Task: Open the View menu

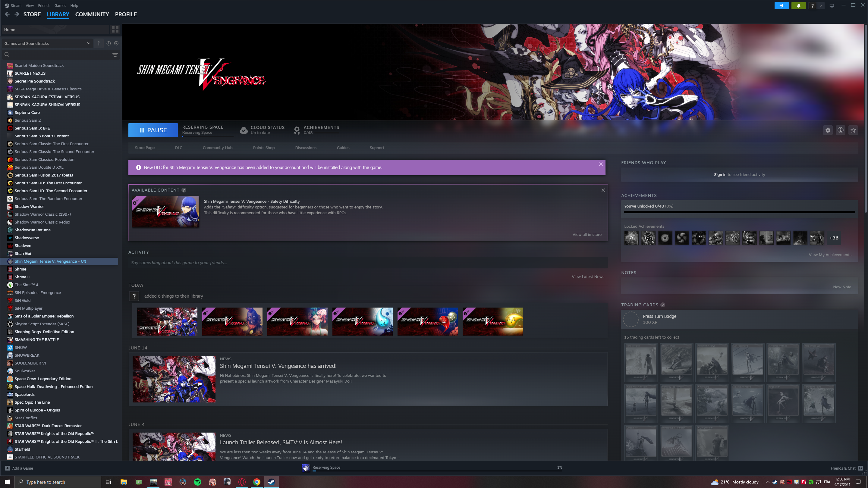Action: click(x=30, y=5)
